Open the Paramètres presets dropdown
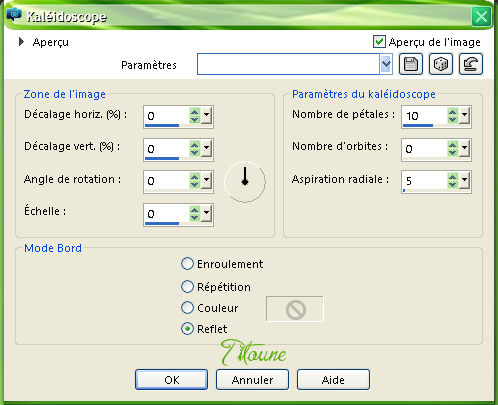Screen dimensions: 498x405 [386, 64]
